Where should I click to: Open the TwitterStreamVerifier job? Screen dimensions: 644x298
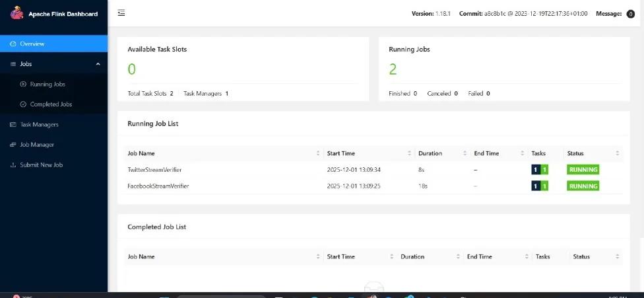pos(154,169)
